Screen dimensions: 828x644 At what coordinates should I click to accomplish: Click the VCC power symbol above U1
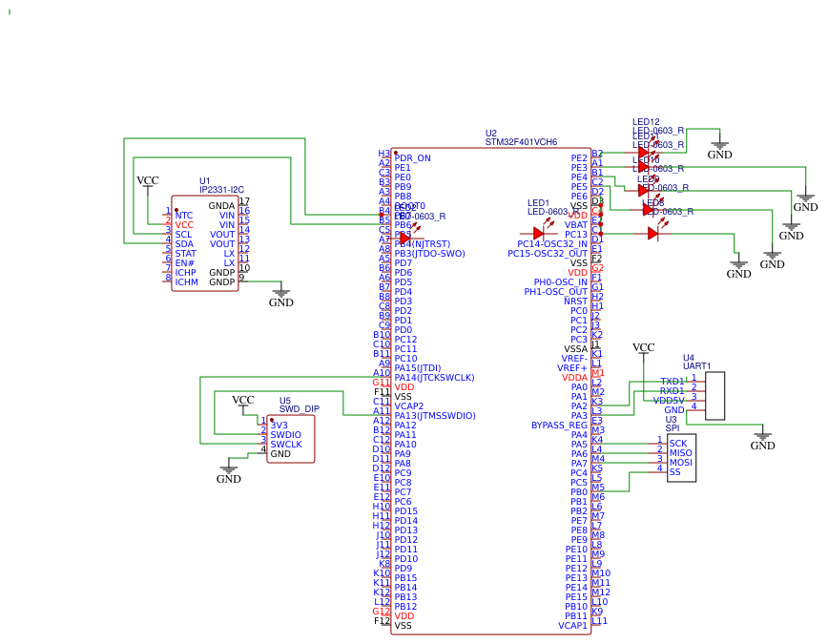click(147, 181)
